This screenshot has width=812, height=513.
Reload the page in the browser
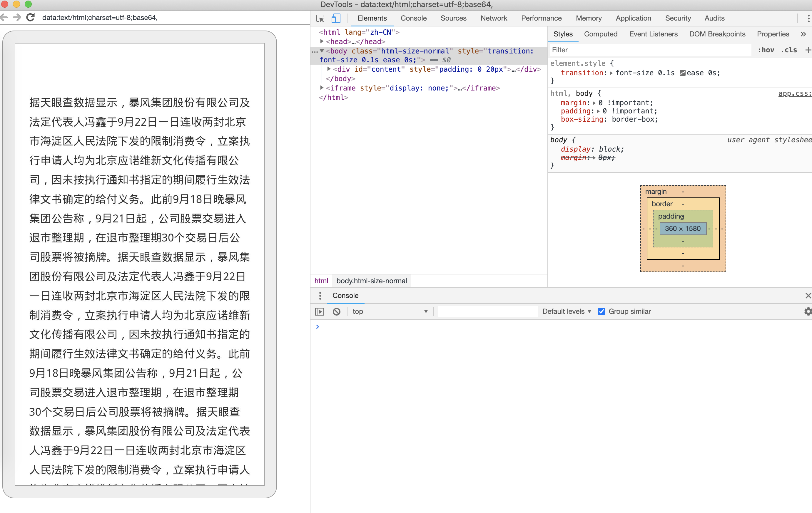tap(30, 17)
